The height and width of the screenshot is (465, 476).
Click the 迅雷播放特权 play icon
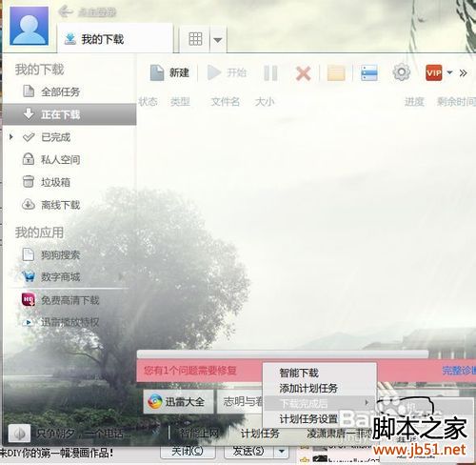pos(29,322)
